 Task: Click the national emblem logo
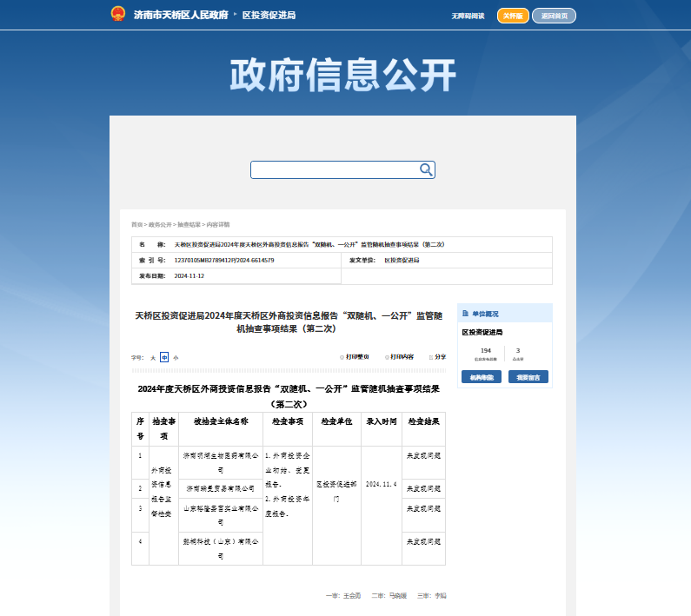click(x=117, y=14)
